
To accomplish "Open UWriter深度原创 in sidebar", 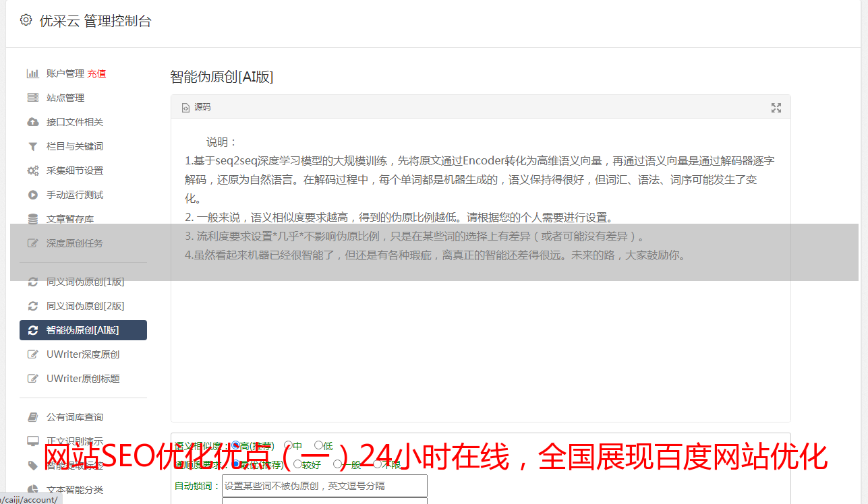I will 83,354.
